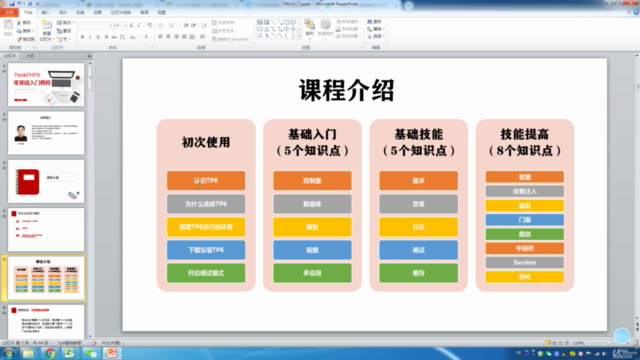Open the font color A dropdown arrow
This screenshot has height=360, width=640.
(x=151, y=37)
